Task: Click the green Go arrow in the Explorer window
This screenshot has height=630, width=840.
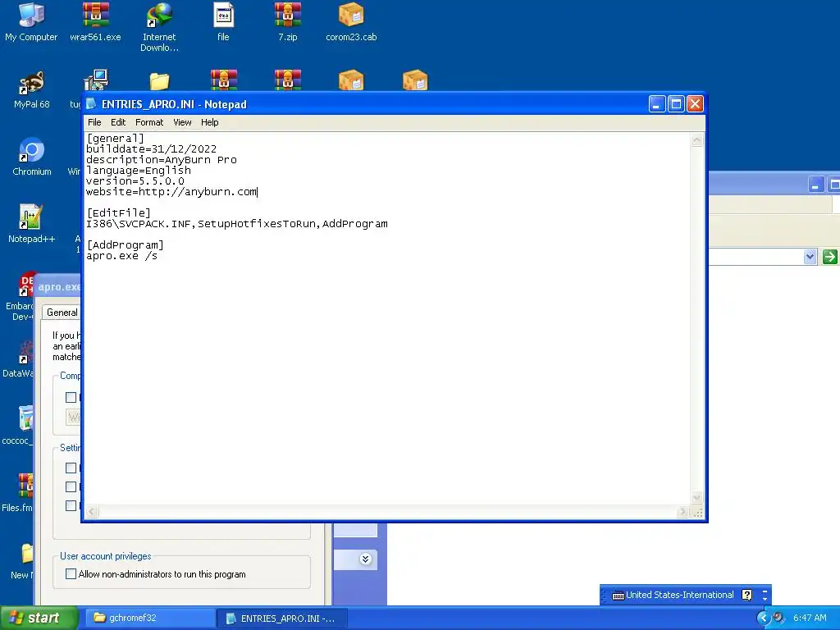Action: [x=830, y=257]
